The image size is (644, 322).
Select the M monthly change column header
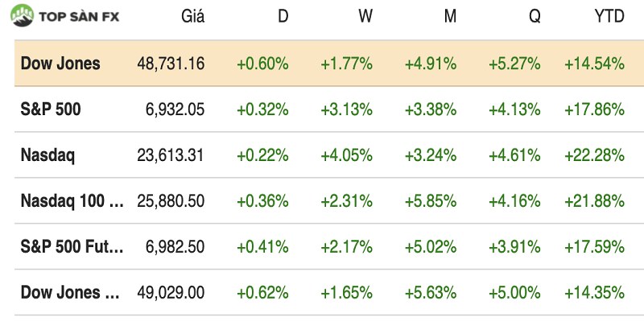click(x=450, y=17)
